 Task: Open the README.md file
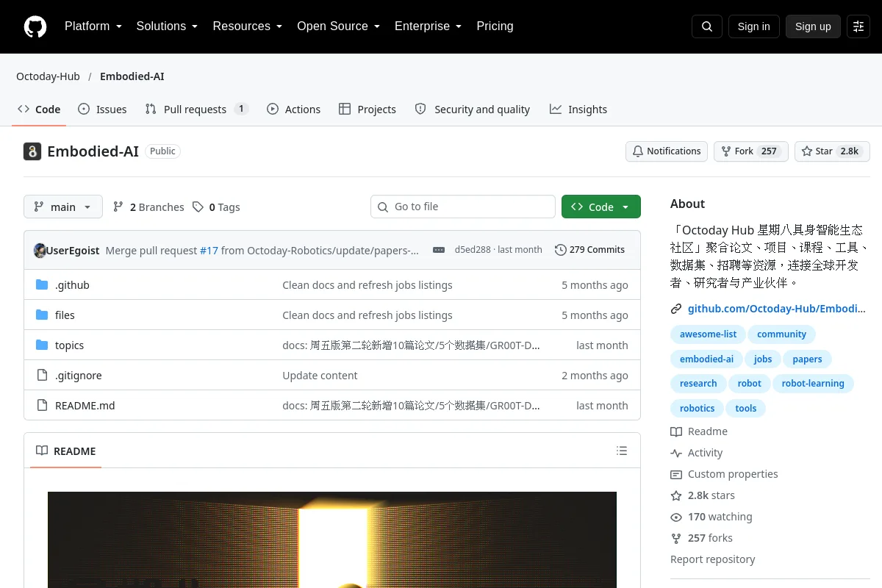point(85,406)
